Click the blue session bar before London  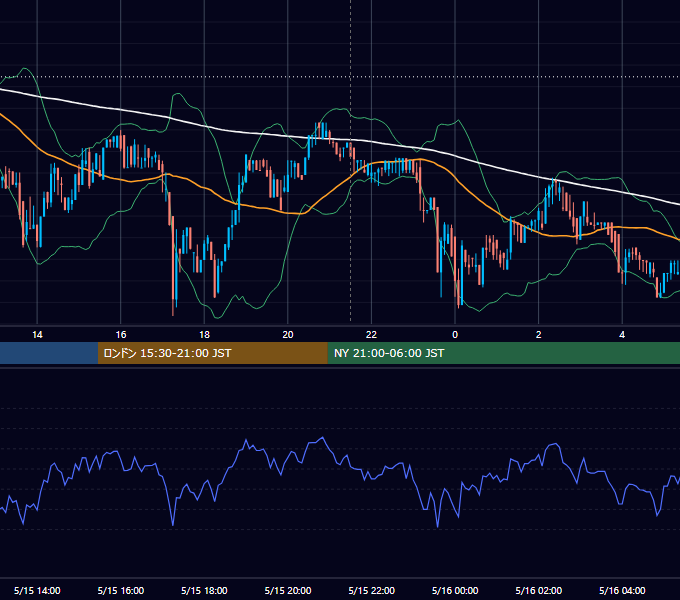coord(49,353)
